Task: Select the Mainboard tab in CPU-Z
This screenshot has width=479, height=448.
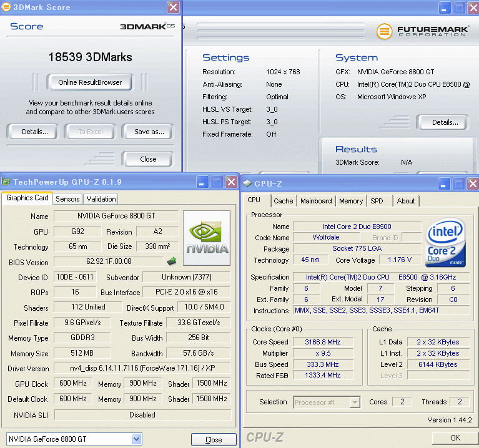Action: click(x=316, y=201)
